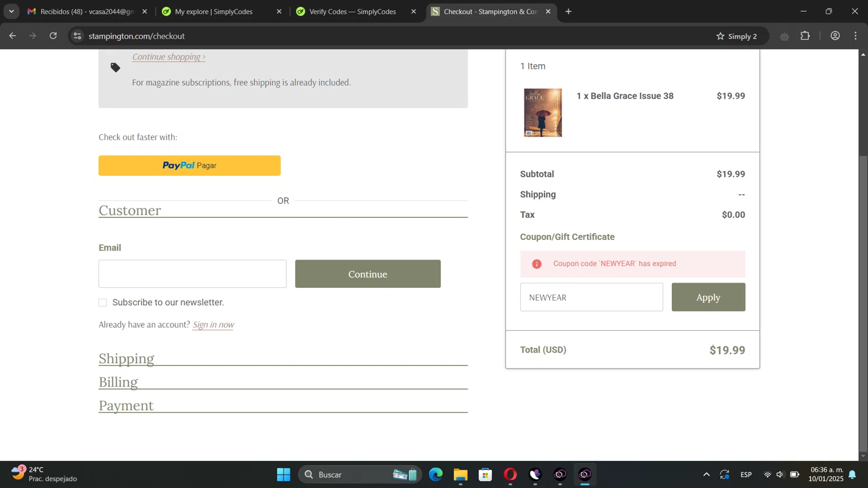The width and height of the screenshot is (868, 488).
Task: Follow the Continue shopping link
Action: click(168, 57)
